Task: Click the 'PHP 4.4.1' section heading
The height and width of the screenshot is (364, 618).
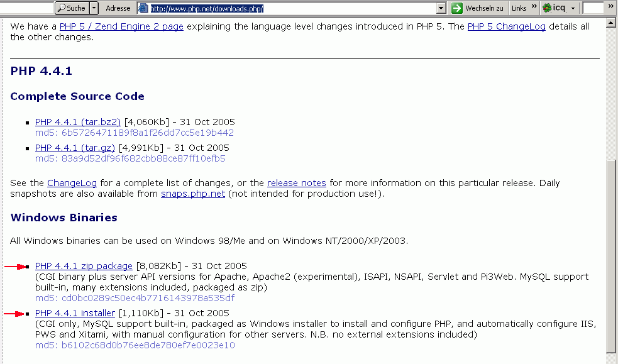Action: coord(41,71)
